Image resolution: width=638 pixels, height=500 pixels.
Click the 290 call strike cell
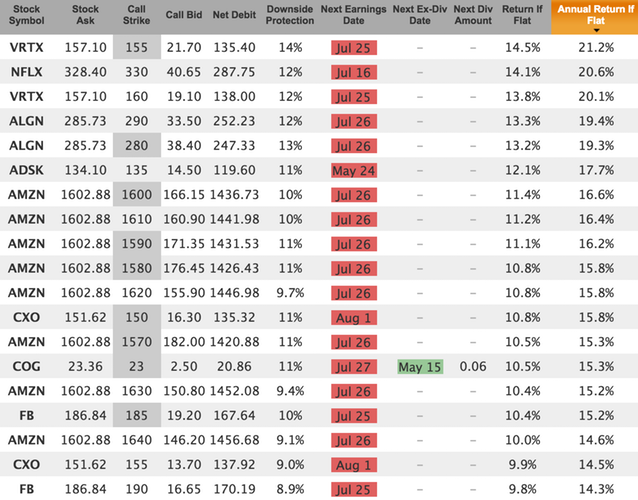coord(137,121)
